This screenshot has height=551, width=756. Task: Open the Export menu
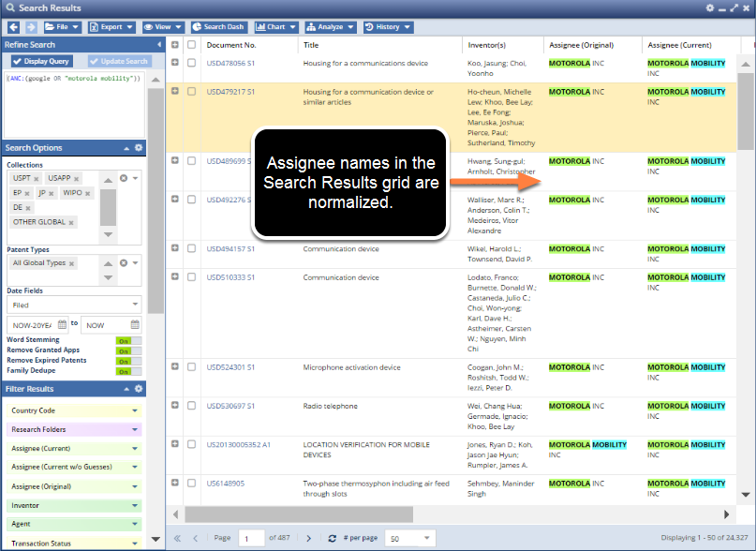coord(111,27)
